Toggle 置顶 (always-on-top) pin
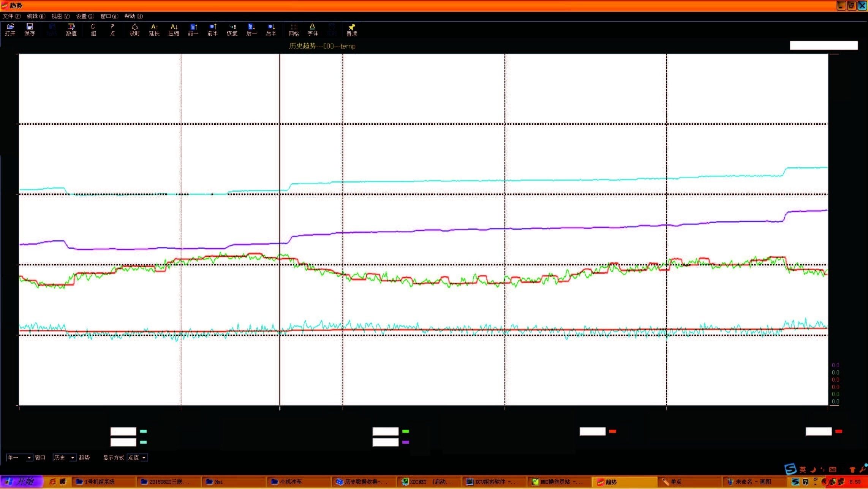Screen dimensions: 868x489 tap(352, 29)
